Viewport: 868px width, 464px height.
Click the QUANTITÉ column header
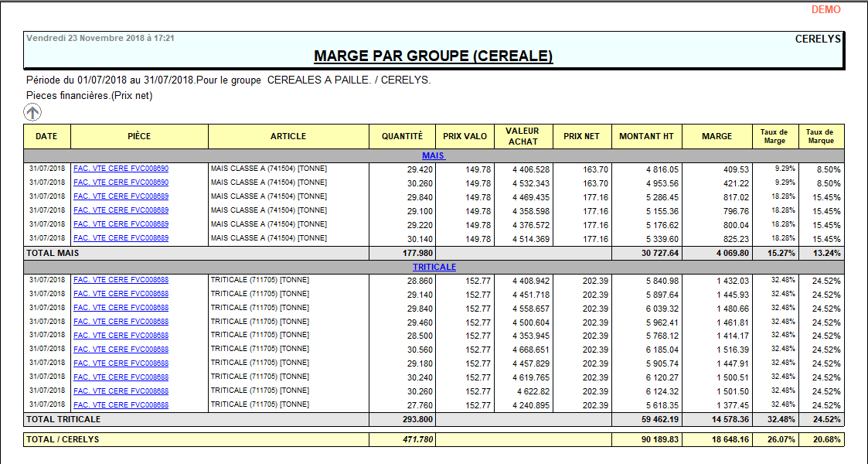[402, 136]
